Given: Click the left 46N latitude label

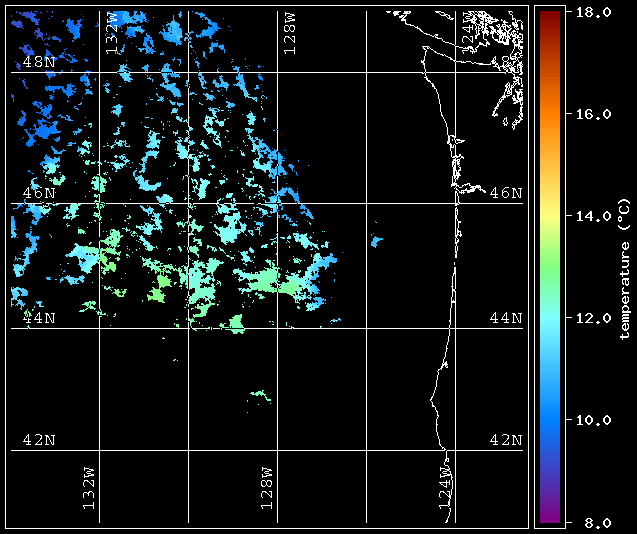Looking at the screenshot, I should tap(39, 193).
